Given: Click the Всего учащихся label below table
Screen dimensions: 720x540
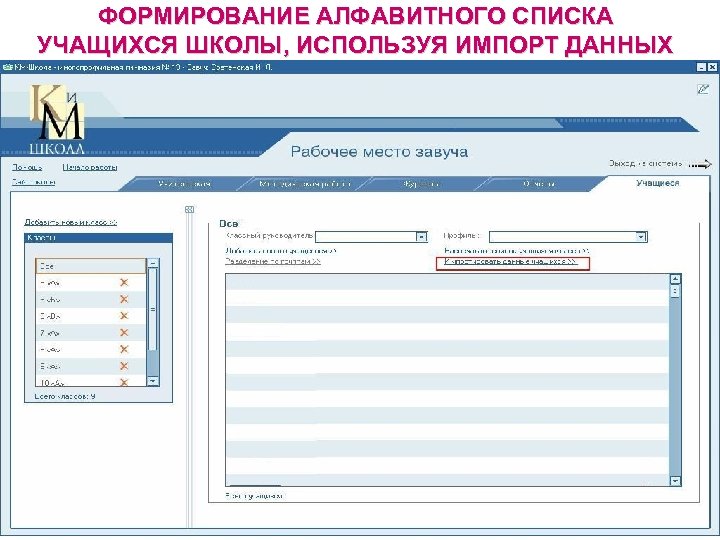Looking at the screenshot, I should coord(254,496).
